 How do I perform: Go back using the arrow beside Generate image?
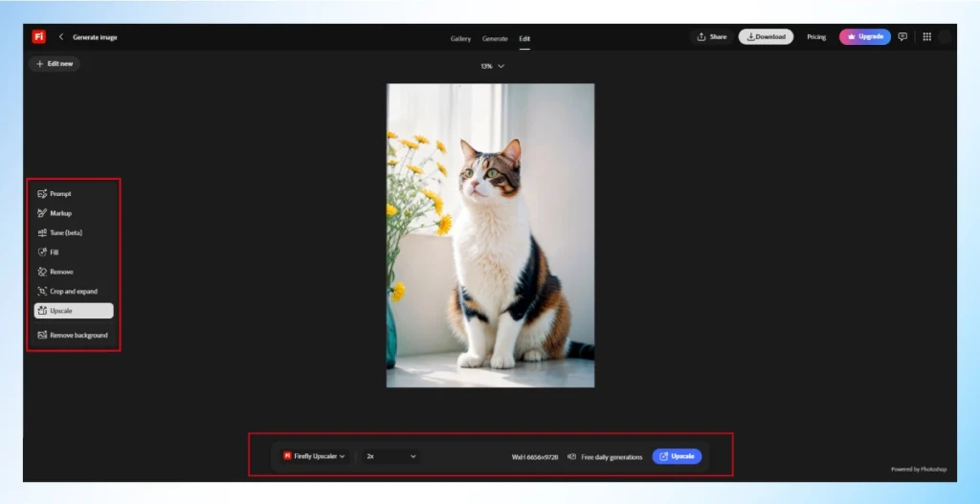60,37
